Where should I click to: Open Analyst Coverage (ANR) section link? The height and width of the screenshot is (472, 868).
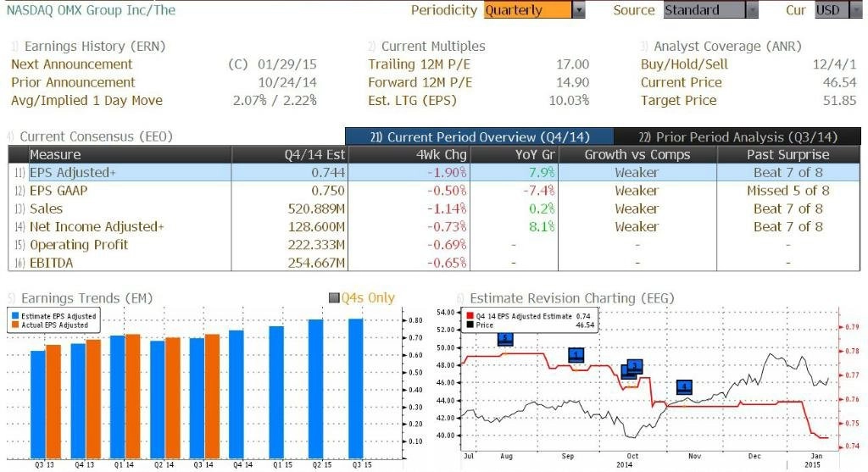click(x=727, y=47)
